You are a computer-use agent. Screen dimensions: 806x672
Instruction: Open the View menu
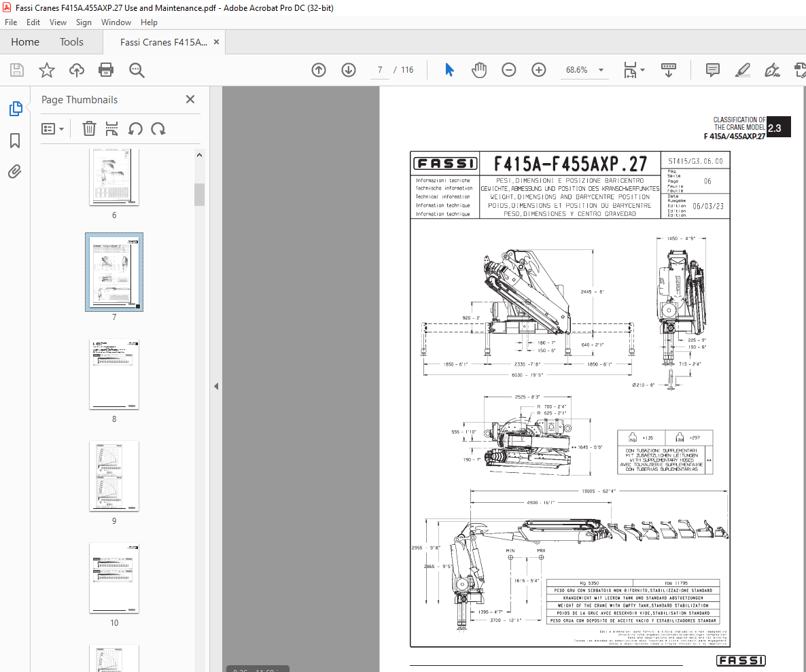point(58,22)
